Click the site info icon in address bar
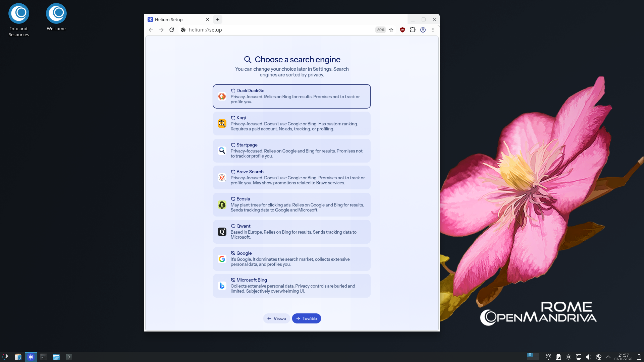This screenshot has height=362, width=644. [183, 30]
